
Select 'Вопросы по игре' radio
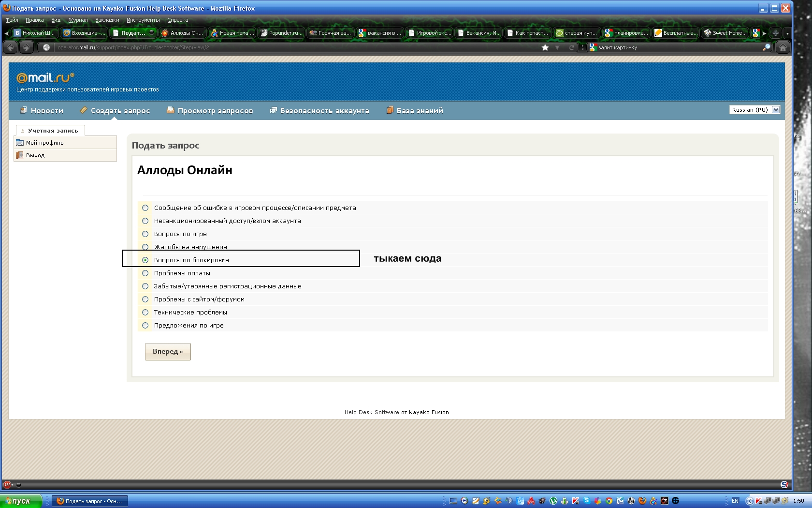[145, 234]
